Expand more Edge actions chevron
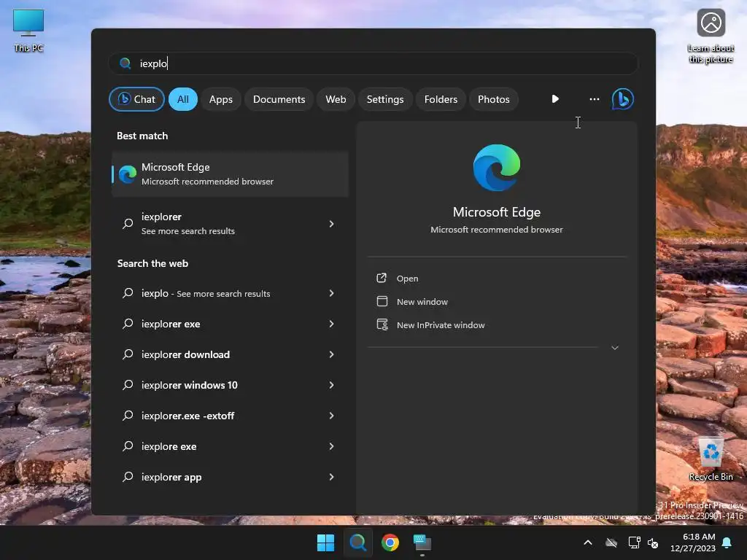The image size is (747, 560). coord(615,348)
